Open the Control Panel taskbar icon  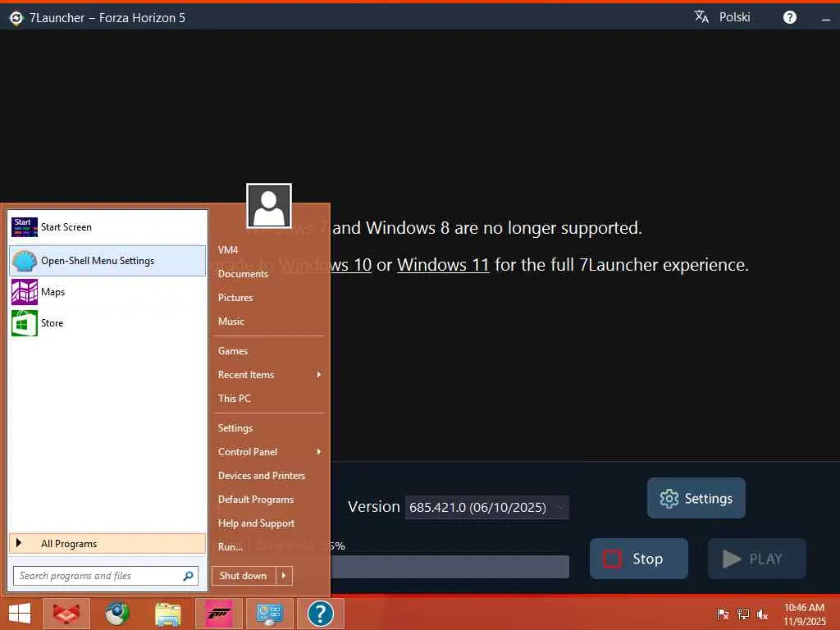point(269,614)
